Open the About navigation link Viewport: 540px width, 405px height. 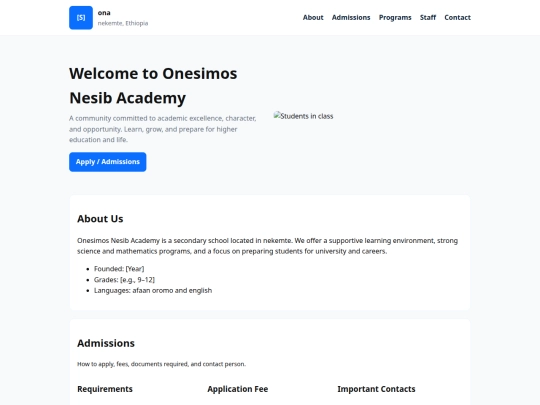(x=313, y=18)
